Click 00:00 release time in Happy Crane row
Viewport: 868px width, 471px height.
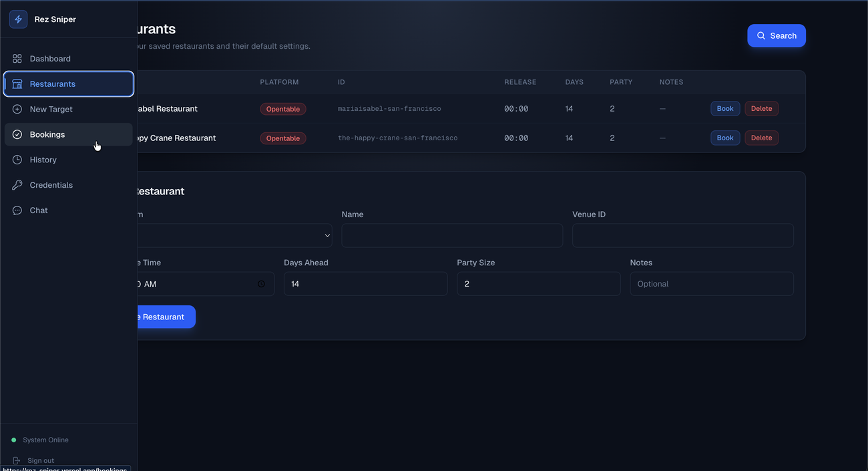click(516, 138)
